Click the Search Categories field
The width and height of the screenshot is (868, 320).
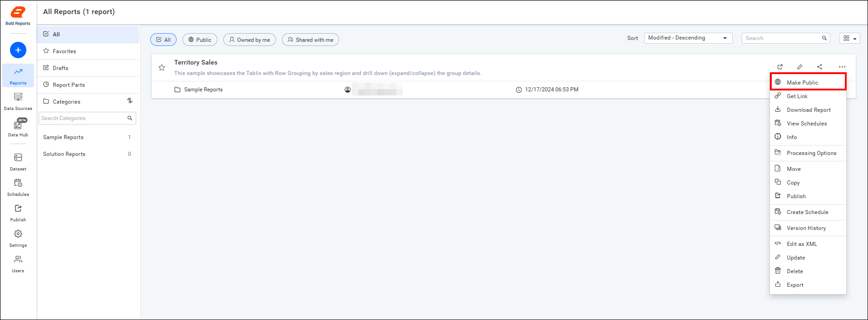click(x=87, y=118)
